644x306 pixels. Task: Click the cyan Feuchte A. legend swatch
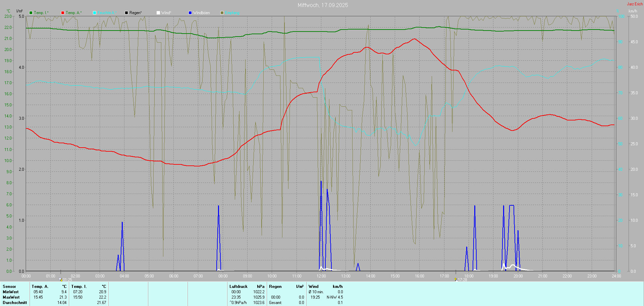pos(95,13)
